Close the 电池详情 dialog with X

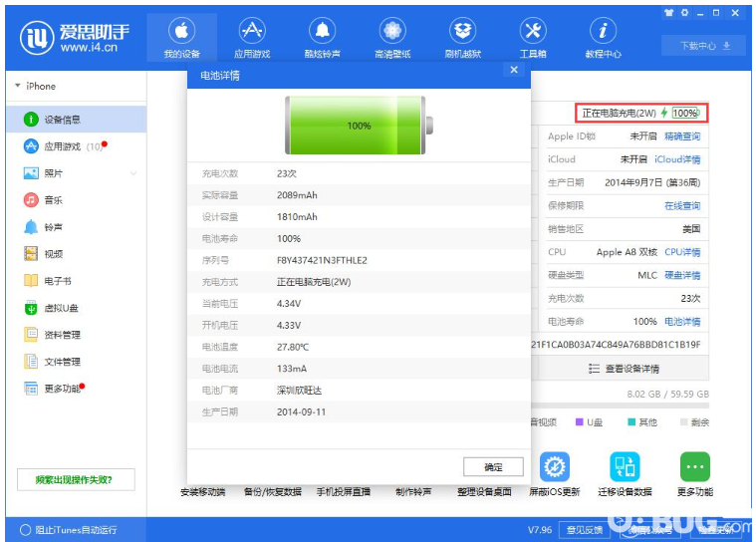514,70
